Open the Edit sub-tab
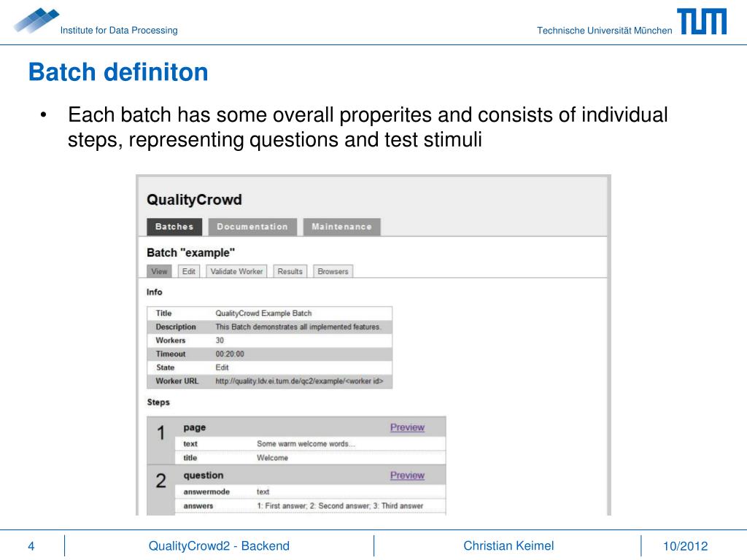The image size is (747, 560). click(189, 271)
